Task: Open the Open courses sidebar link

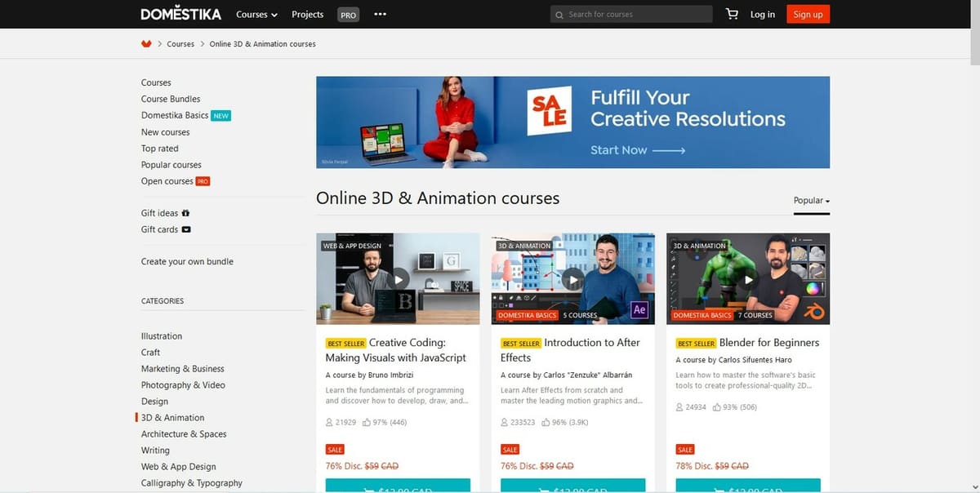Action: click(167, 181)
